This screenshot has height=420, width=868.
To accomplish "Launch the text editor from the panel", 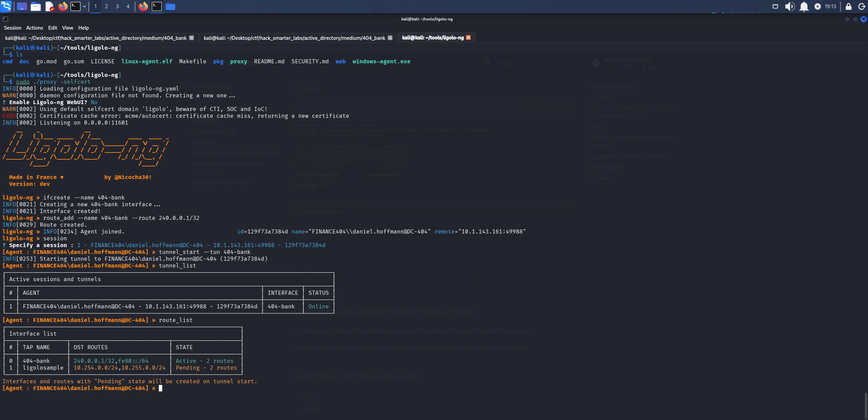I will click(x=49, y=6).
